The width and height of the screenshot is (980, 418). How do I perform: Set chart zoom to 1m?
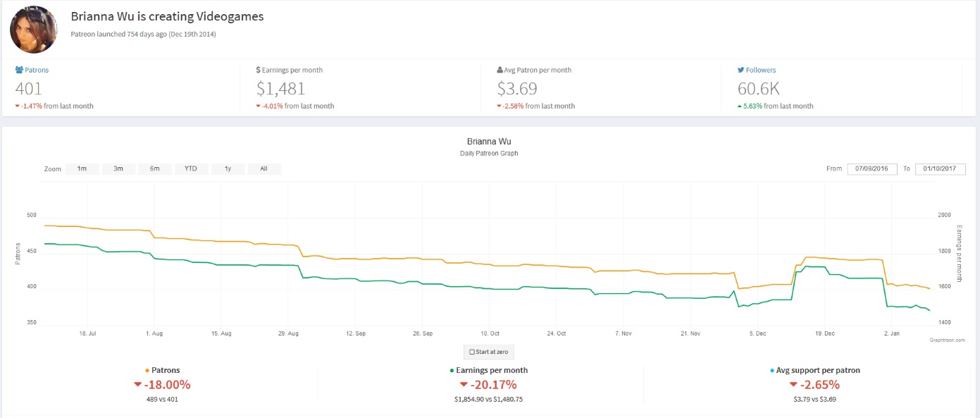point(82,169)
